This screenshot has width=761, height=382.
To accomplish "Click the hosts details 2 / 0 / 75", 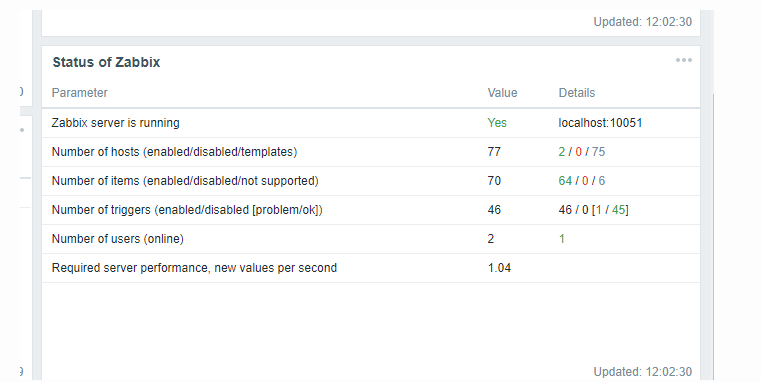I will pos(582,152).
